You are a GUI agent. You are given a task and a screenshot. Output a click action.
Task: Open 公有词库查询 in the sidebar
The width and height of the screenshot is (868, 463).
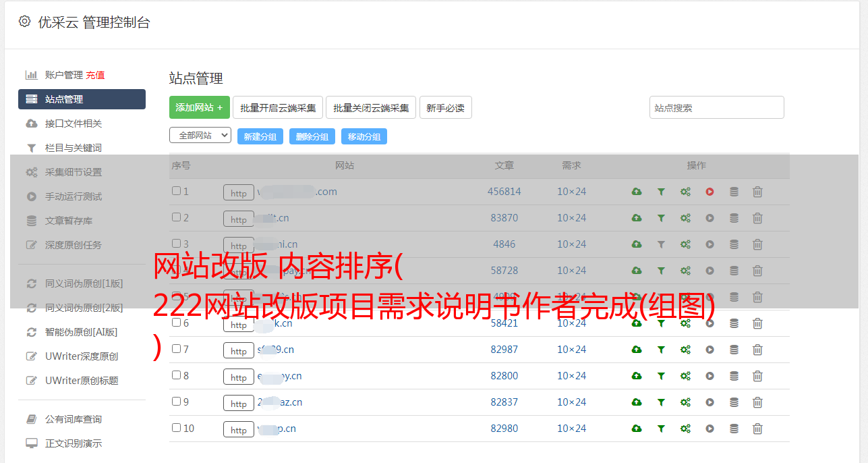click(x=74, y=419)
